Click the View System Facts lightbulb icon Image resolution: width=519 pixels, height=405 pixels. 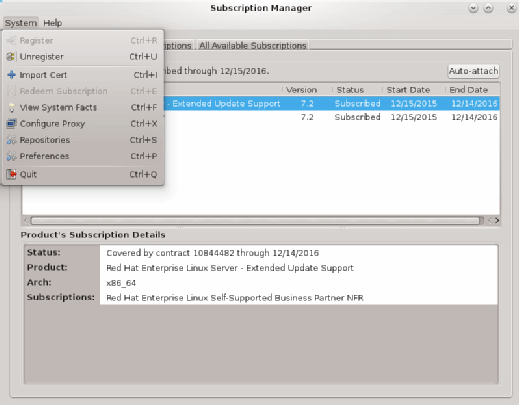12,107
